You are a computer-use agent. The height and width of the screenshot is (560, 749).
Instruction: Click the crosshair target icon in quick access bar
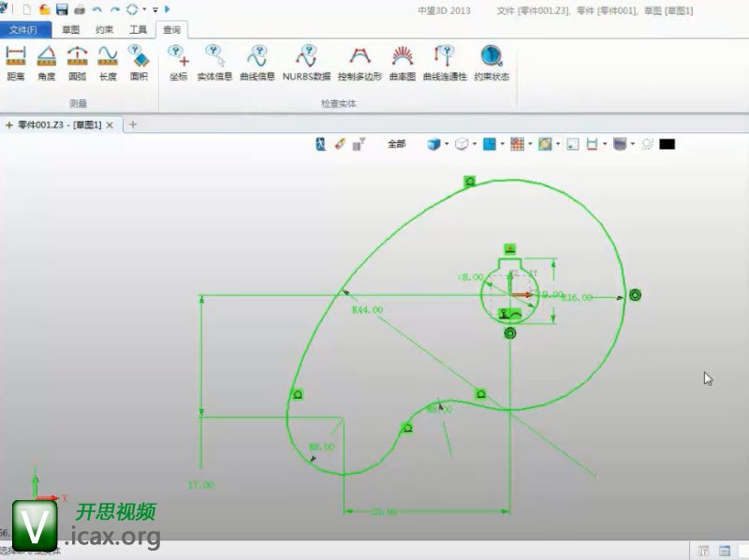point(132,9)
